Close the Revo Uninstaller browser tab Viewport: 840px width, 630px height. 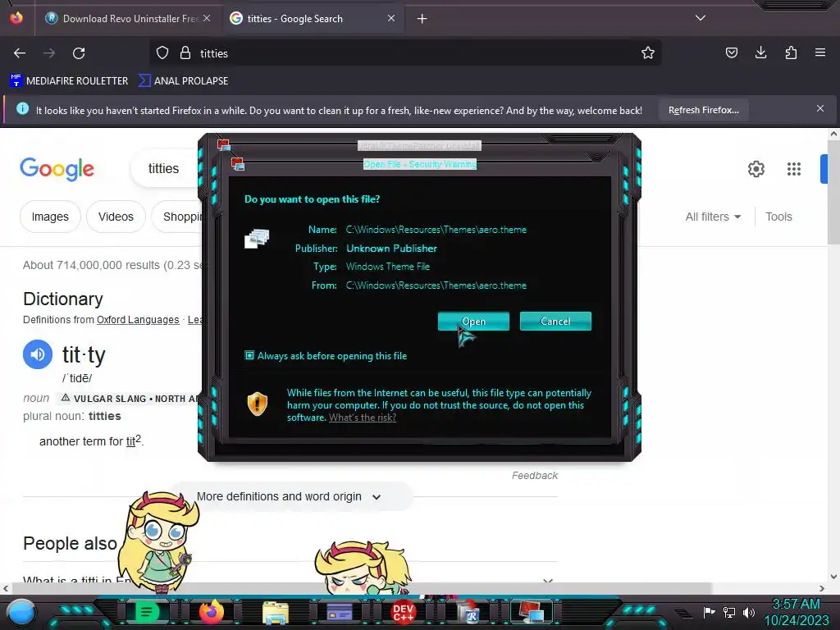[207, 18]
